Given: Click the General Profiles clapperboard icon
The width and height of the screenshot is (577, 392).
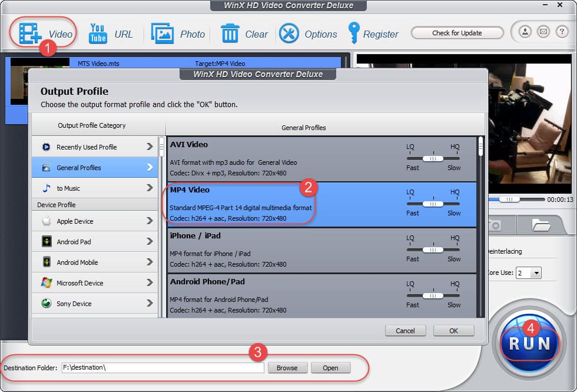Looking at the screenshot, I should click(x=46, y=168).
